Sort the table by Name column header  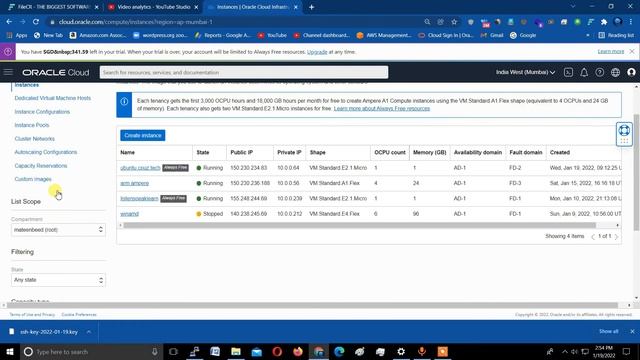(x=127, y=152)
